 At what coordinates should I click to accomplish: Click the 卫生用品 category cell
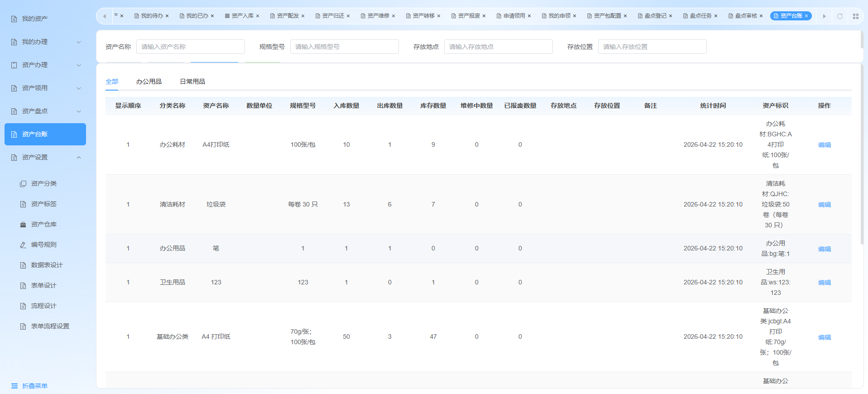pos(173,283)
